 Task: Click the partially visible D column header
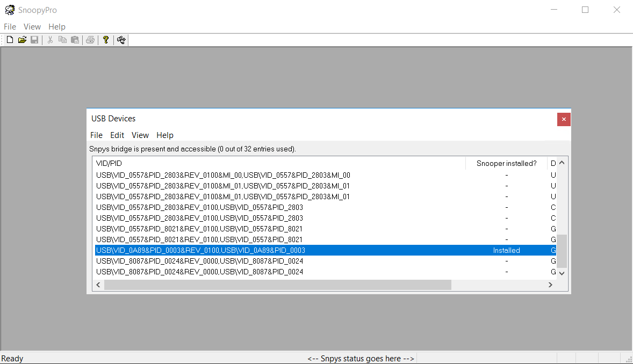coord(552,163)
